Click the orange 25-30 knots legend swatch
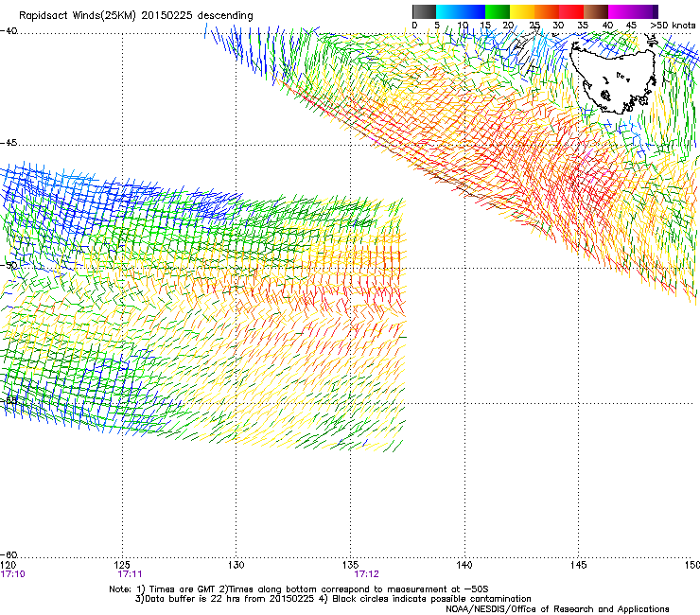Image resolution: width=700 pixels, height=615 pixels. (x=547, y=11)
